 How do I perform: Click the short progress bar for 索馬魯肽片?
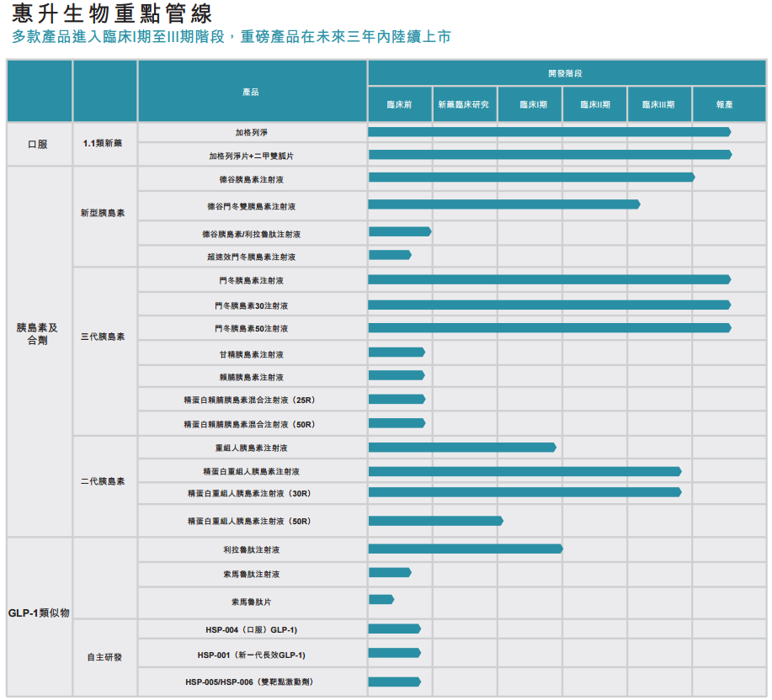[381, 599]
